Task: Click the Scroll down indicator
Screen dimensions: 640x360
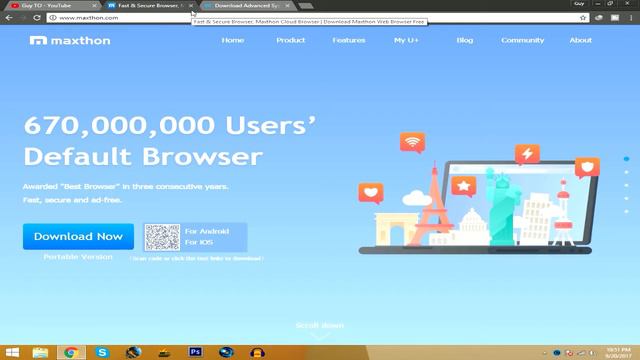Action: (x=320, y=329)
